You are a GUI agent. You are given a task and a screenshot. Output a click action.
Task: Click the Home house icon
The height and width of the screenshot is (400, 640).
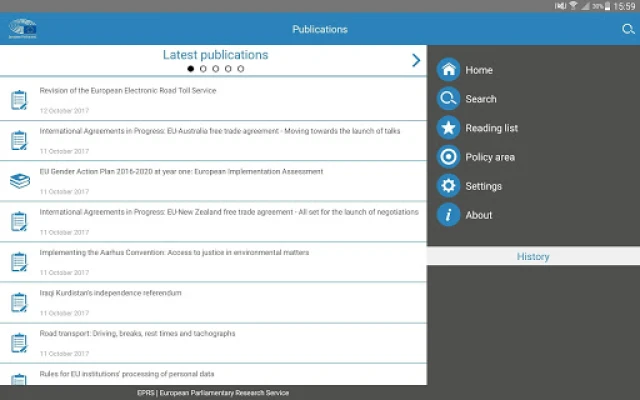click(x=449, y=70)
